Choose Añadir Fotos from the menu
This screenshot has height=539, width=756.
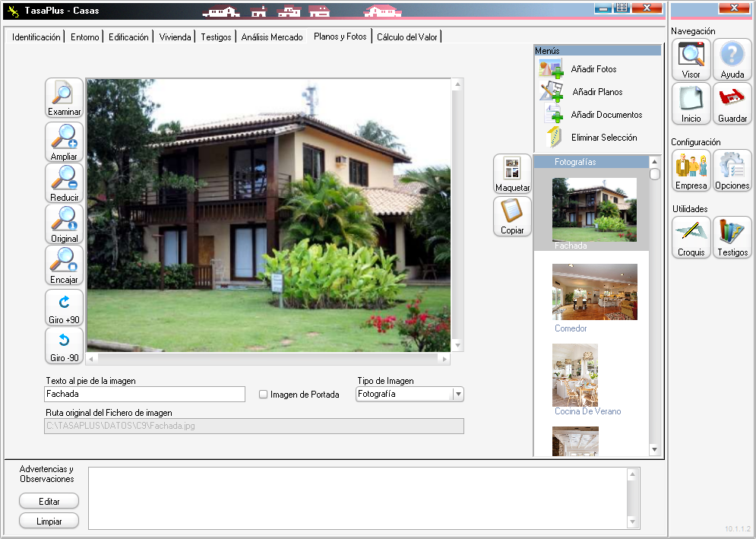[x=593, y=69]
